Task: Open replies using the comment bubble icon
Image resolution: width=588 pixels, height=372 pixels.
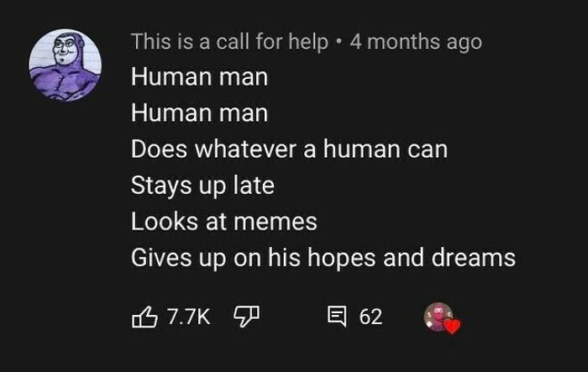Action: pyautogui.click(x=337, y=316)
